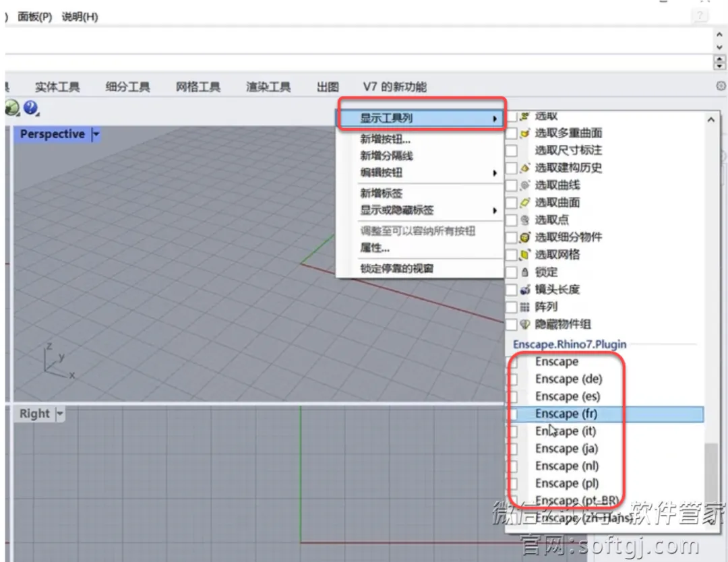Click the icon next to 选取多重曲面
This screenshot has height=562, width=728.
tap(524, 133)
